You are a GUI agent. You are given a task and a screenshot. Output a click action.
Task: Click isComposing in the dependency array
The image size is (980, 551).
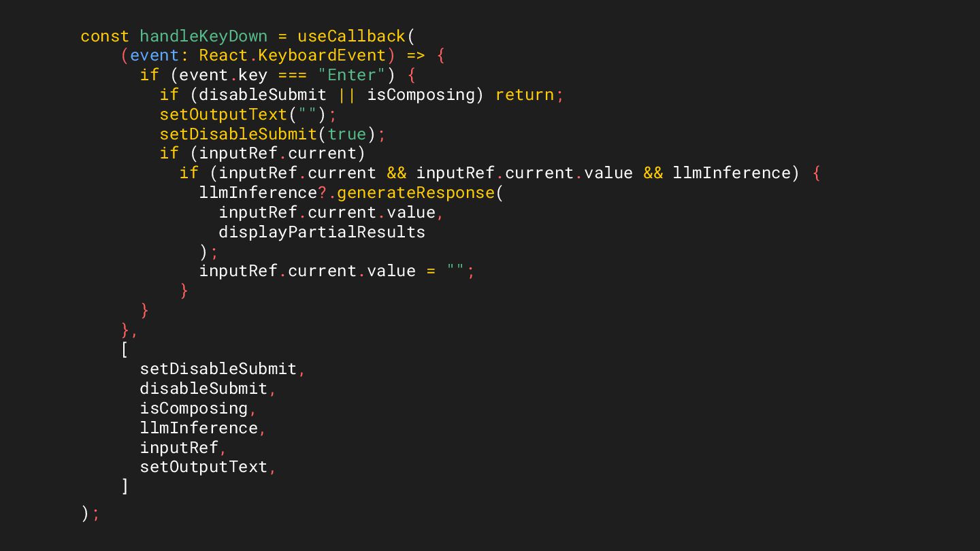pyautogui.click(x=194, y=408)
